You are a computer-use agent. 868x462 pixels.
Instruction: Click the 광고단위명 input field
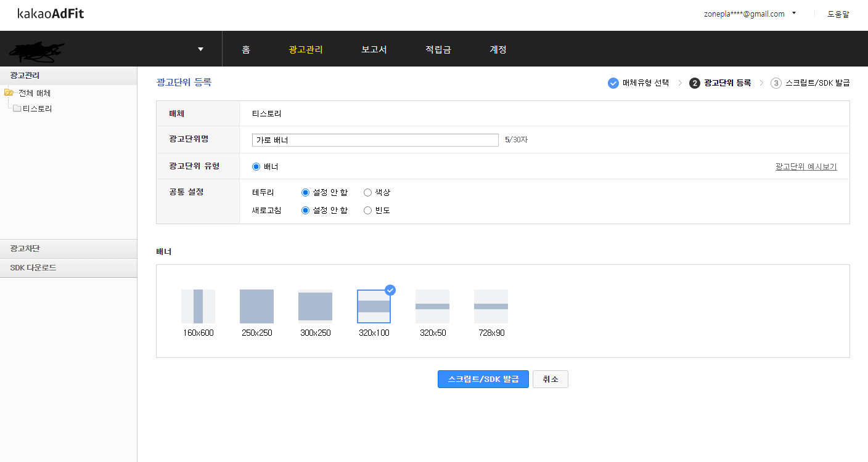375,140
